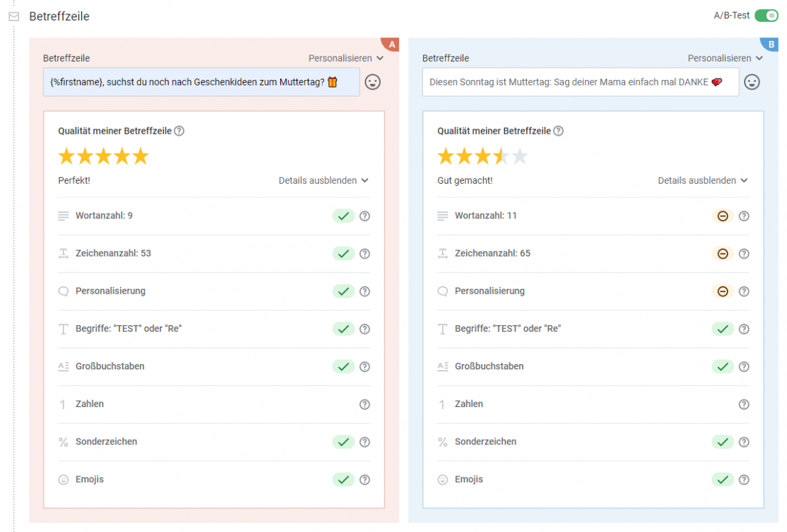Select the variant B badge tab
The height and width of the screenshot is (532, 787).
(771, 45)
